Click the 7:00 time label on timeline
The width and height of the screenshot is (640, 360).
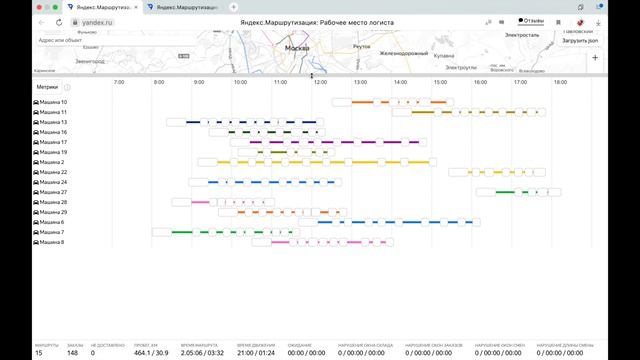(119, 82)
